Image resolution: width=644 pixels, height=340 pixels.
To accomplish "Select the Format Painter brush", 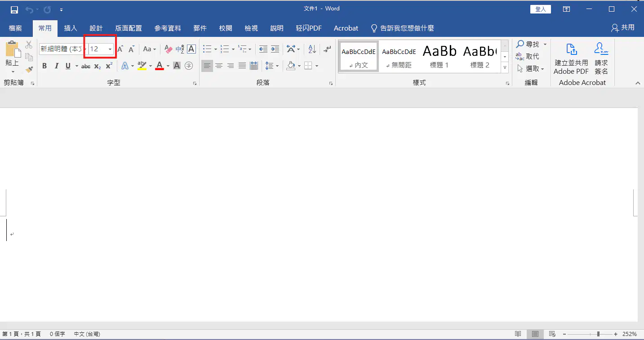I will point(29,69).
